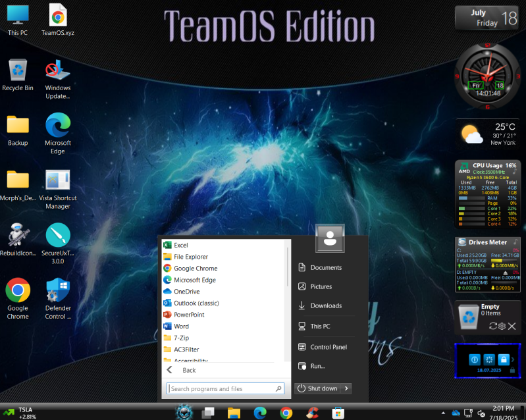Select Defender Control desktop icon
The height and width of the screenshot is (420, 526).
coord(58,298)
